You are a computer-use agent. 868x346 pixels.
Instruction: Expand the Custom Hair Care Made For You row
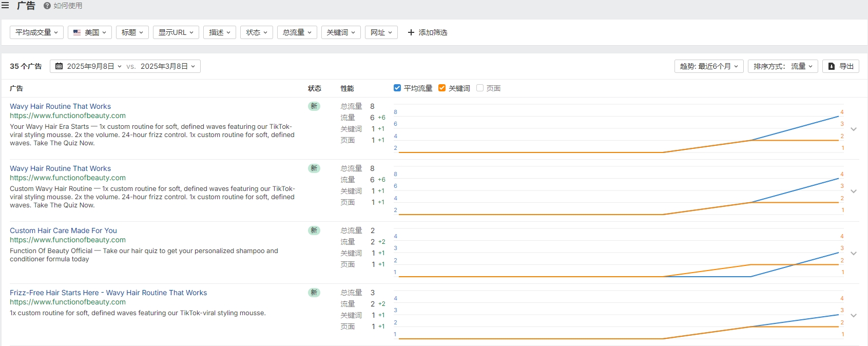[x=854, y=254]
